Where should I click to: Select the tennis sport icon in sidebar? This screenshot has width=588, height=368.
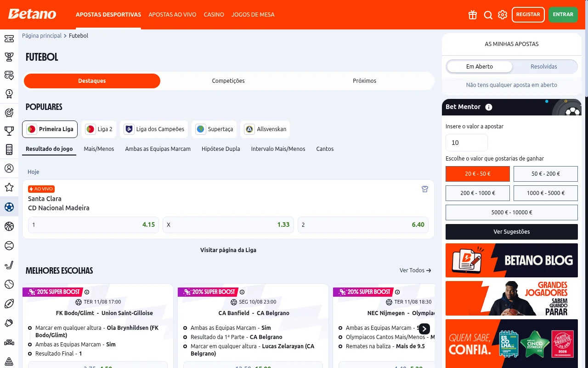(9, 246)
